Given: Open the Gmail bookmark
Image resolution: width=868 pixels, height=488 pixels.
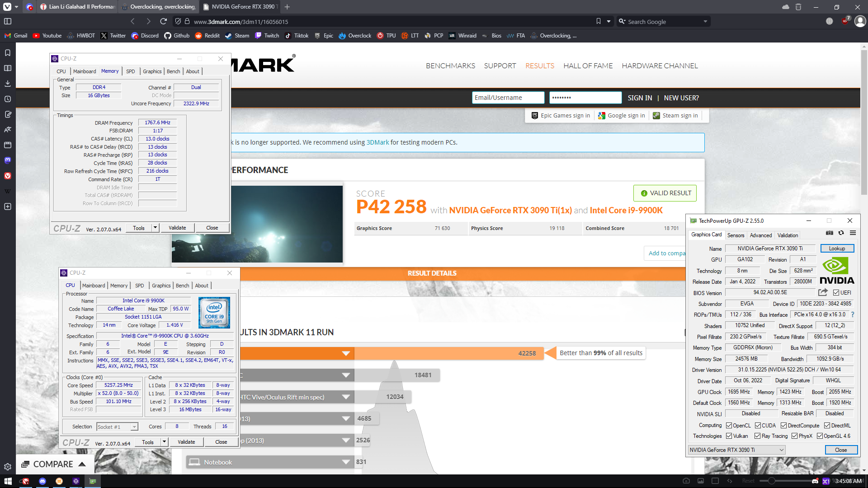Looking at the screenshot, I should (16, 36).
